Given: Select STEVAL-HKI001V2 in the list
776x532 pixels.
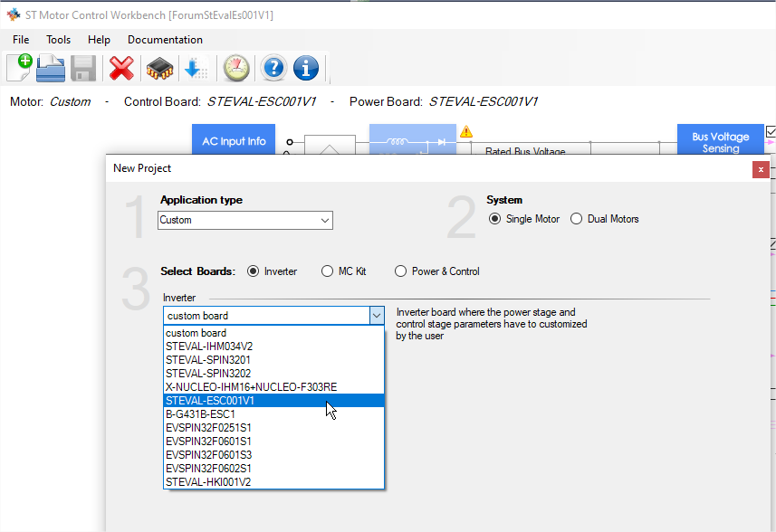Looking at the screenshot, I should point(273,481).
